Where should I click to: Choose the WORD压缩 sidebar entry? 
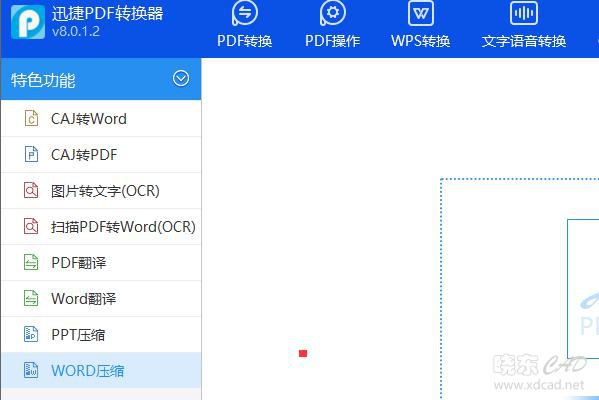click(x=101, y=370)
